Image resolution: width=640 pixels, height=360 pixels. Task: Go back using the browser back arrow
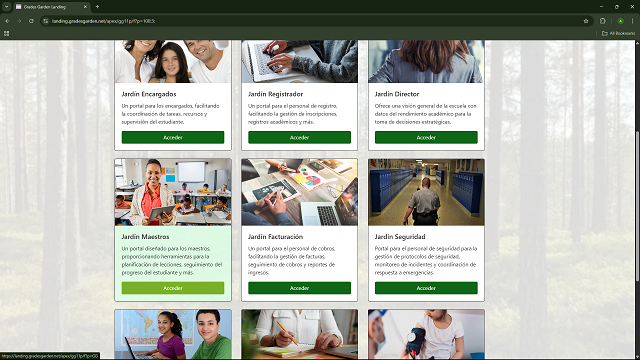pyautogui.click(x=7, y=21)
